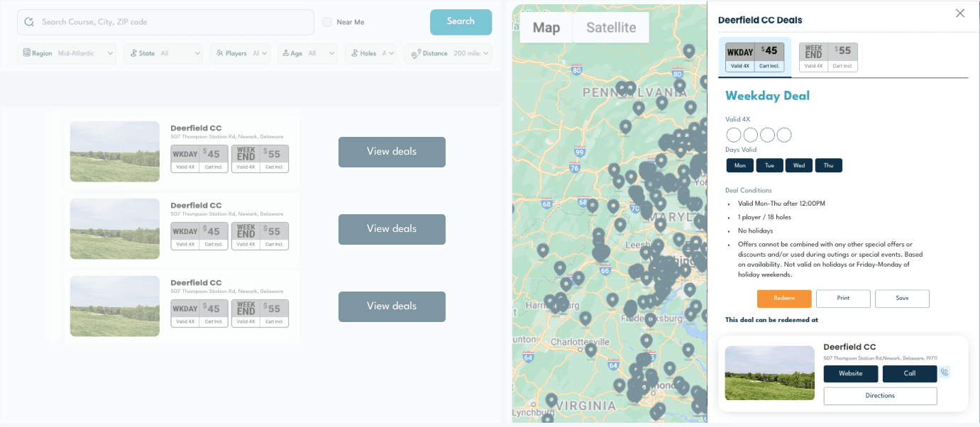The width and height of the screenshot is (980, 427).
Task: Click the Distance filter pin icon
Action: (416, 53)
